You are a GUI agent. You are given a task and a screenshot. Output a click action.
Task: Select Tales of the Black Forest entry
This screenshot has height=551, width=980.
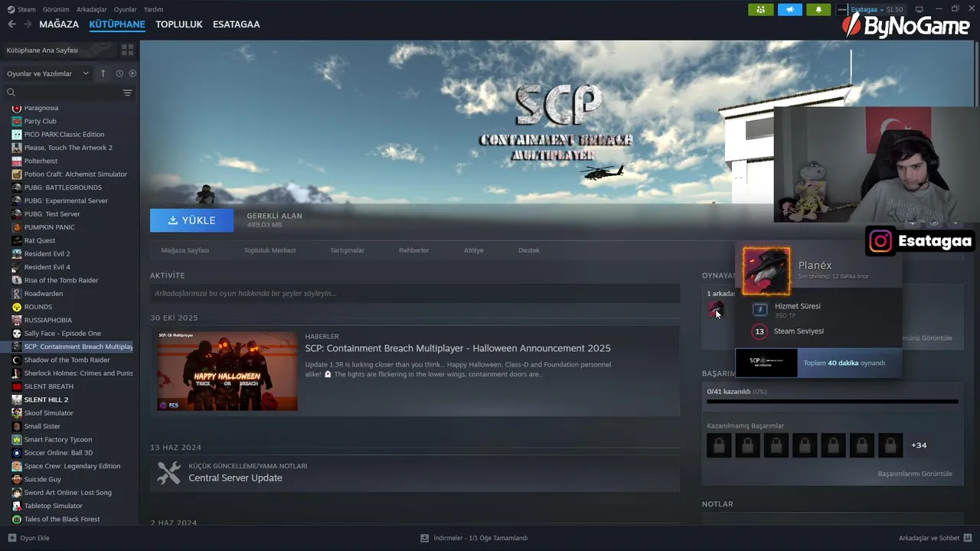(62, 519)
